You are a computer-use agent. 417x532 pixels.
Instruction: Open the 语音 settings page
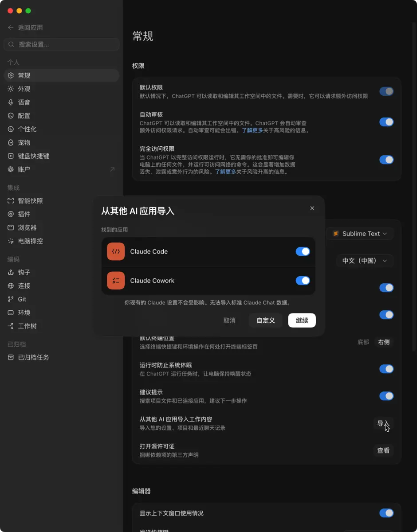click(62, 102)
